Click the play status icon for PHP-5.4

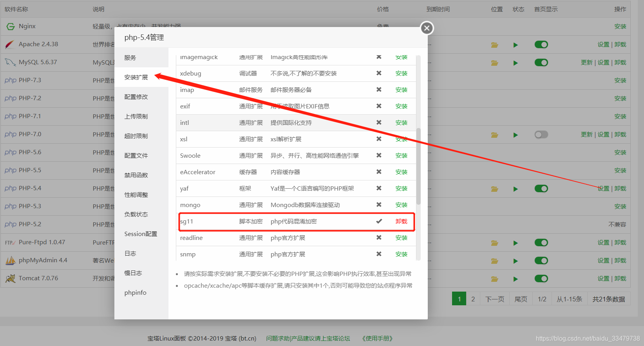(x=516, y=189)
